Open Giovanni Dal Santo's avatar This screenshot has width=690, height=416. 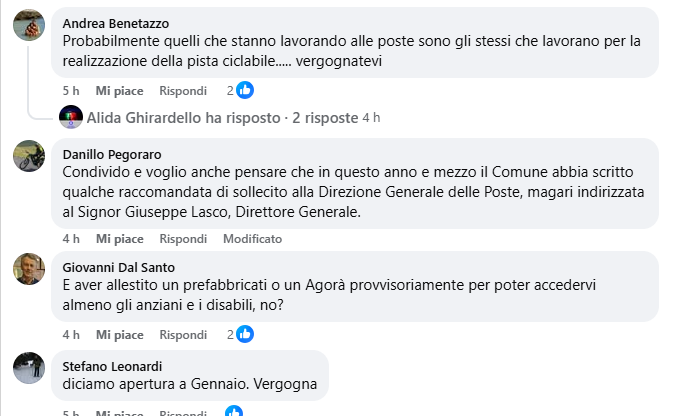pos(28,268)
